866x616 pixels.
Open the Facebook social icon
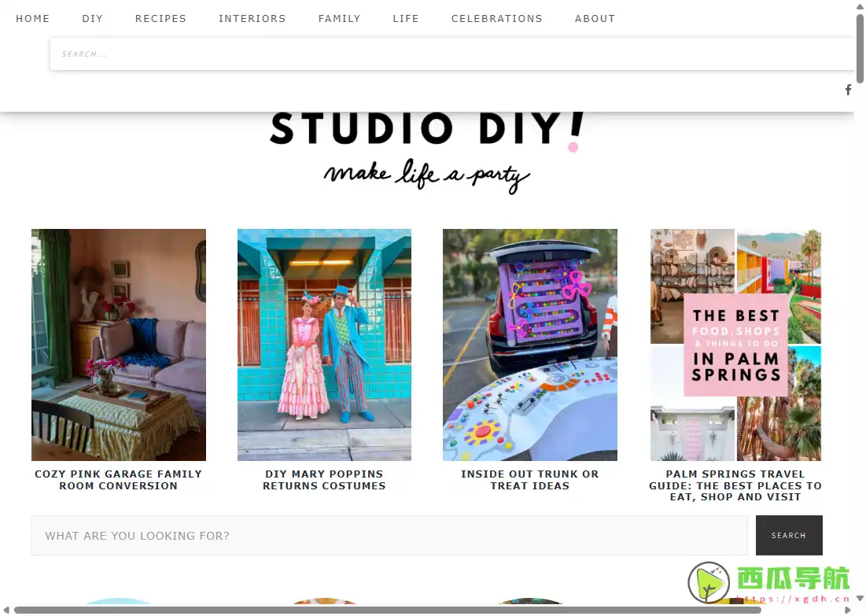(848, 90)
